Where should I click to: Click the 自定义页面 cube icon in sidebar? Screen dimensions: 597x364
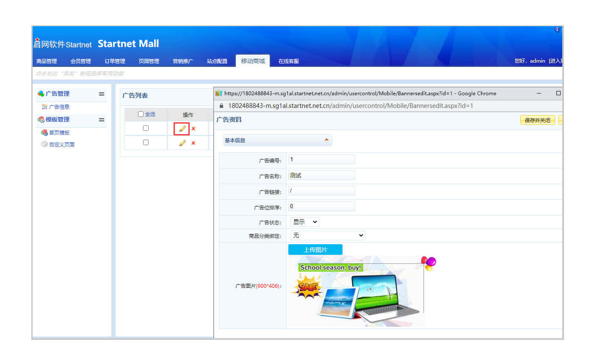[44, 144]
